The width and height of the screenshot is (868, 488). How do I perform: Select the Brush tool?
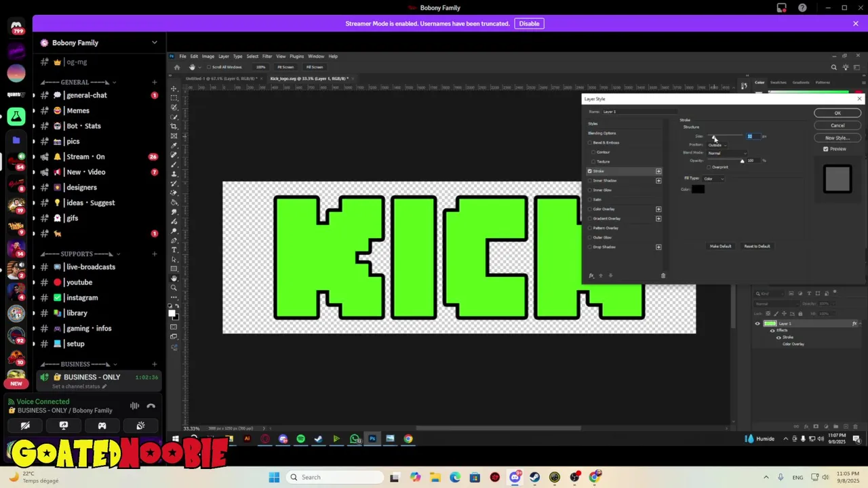(x=174, y=165)
